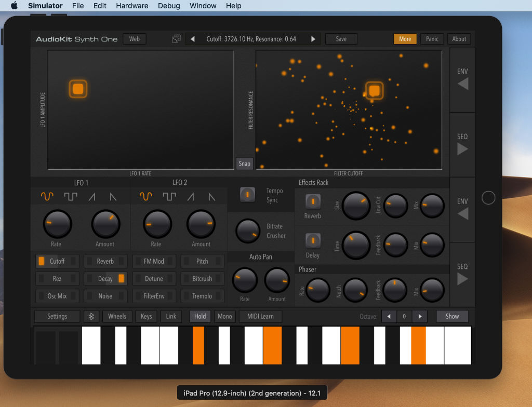Click the LFO XY pad orange handle

78,89
